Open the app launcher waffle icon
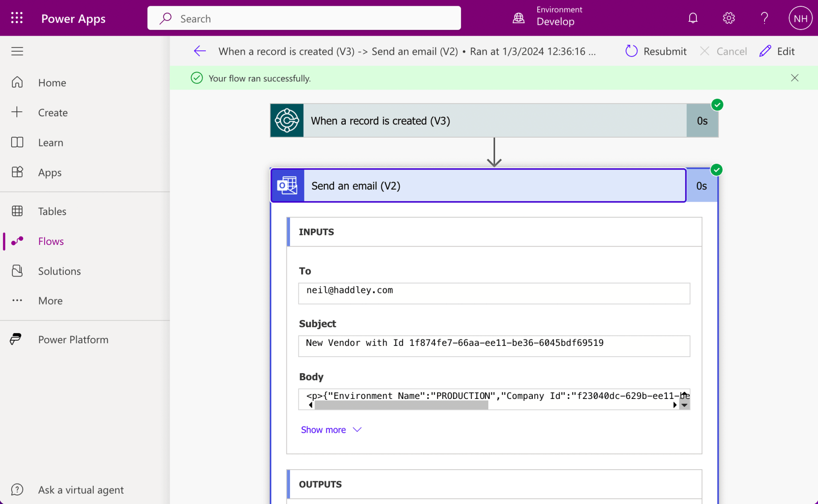 [x=17, y=18]
